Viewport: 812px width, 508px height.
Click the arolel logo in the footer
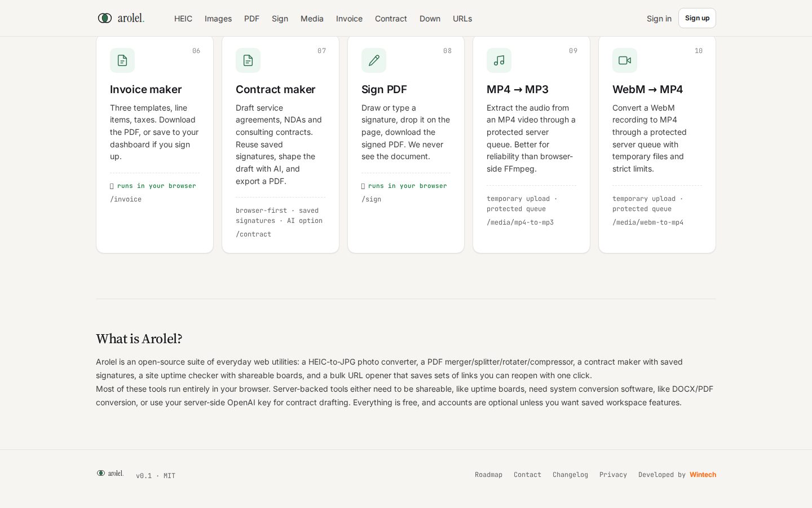tap(110, 473)
